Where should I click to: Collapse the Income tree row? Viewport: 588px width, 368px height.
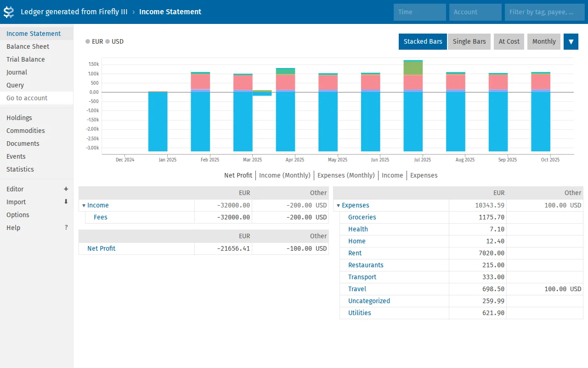(x=84, y=206)
